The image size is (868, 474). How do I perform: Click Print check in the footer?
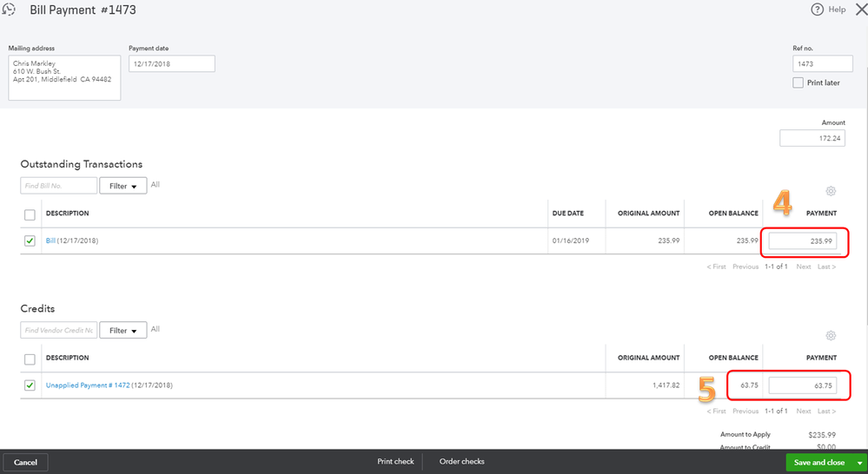click(x=395, y=461)
